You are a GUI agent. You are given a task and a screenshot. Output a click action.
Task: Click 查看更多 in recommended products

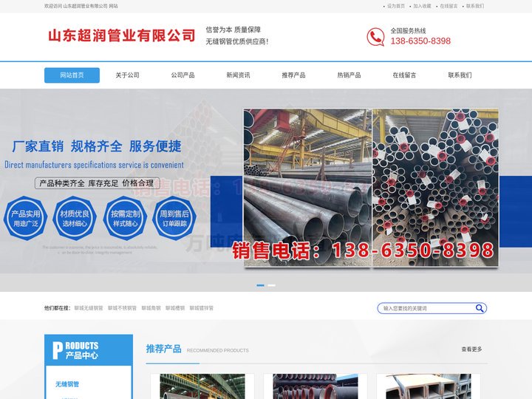[x=471, y=349]
